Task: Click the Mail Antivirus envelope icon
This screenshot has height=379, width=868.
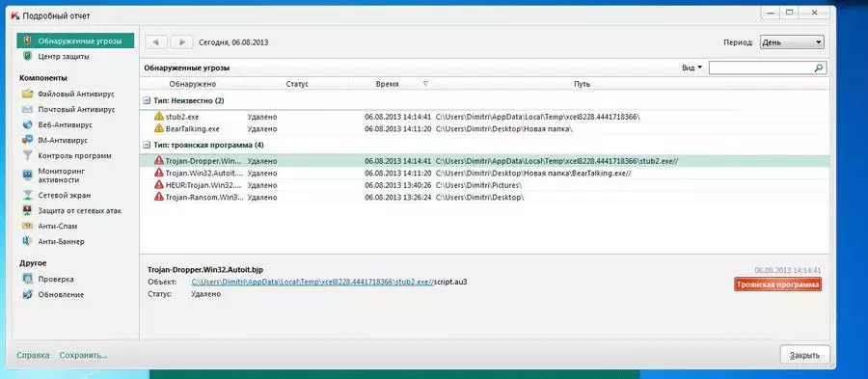Action: tap(28, 110)
